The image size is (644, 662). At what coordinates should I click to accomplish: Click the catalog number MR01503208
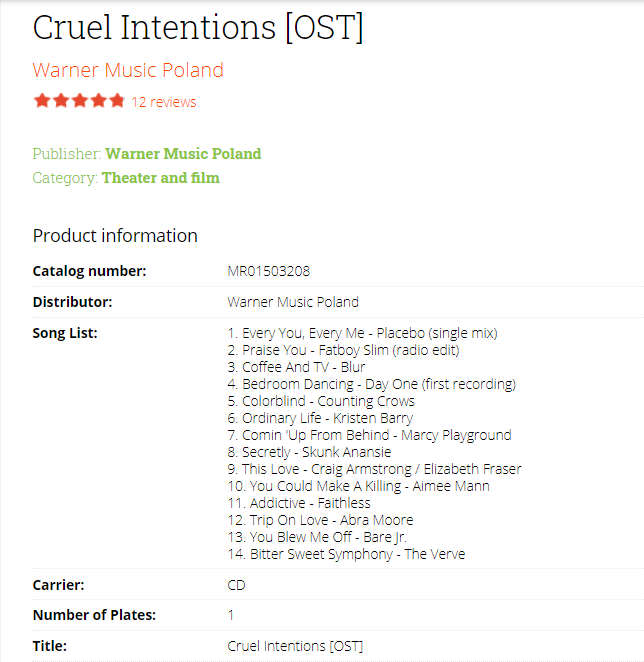point(269,271)
